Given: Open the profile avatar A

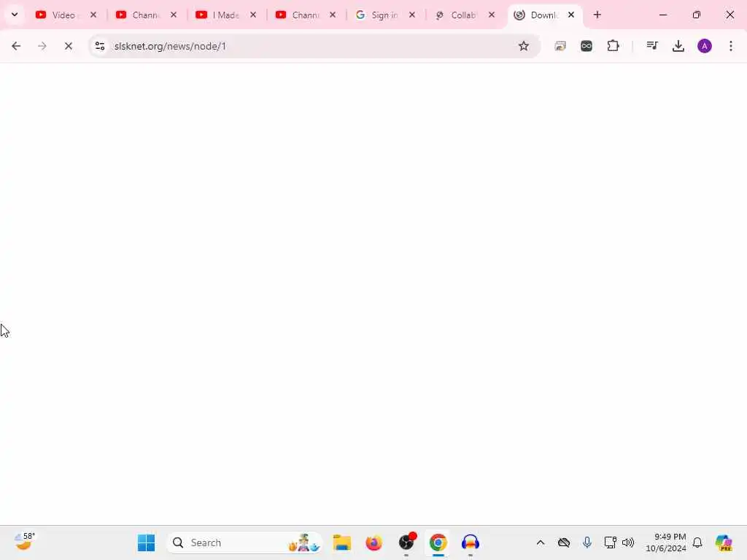Looking at the screenshot, I should 705,46.
